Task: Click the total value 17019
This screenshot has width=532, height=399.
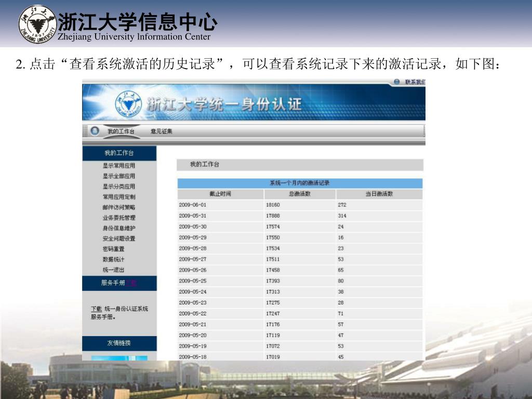Action: (273, 357)
